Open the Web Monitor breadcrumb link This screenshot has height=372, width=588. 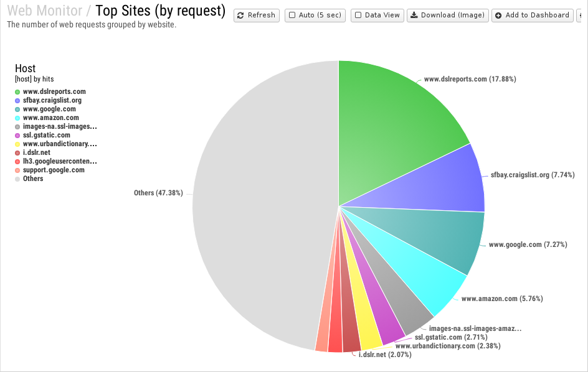[x=45, y=11]
